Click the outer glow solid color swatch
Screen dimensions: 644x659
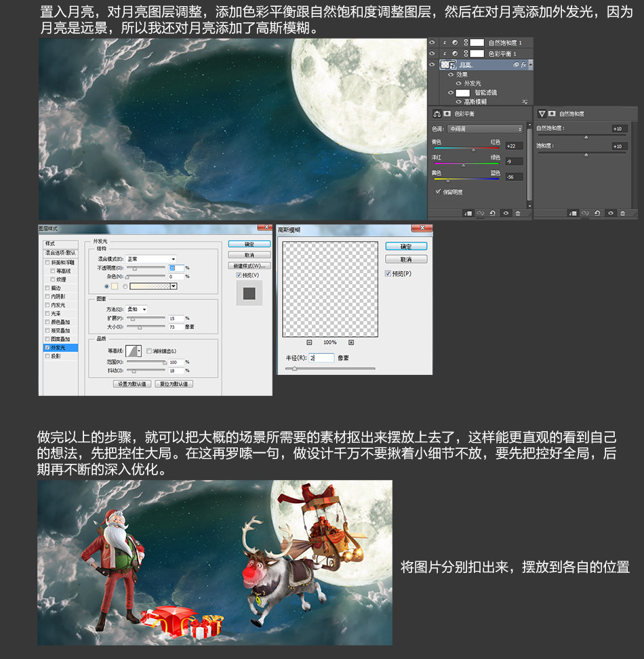[x=115, y=286]
